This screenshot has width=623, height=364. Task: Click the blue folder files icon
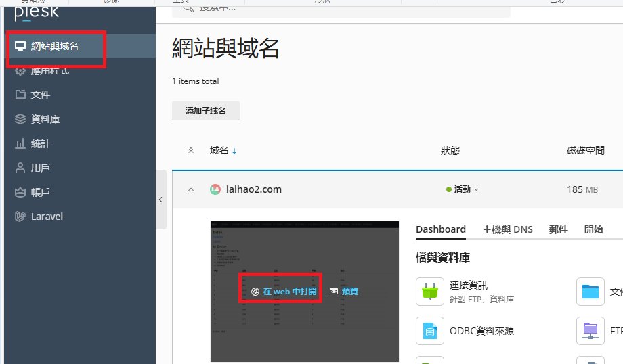pos(590,292)
